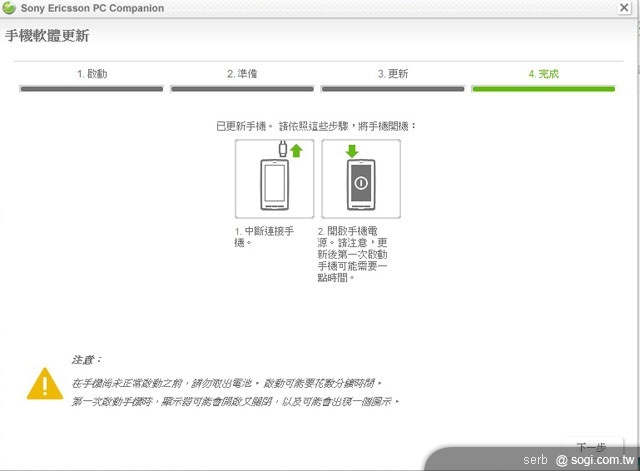Click the 注意 warning note heading
The height and width of the screenshot is (471, 640).
[86, 359]
